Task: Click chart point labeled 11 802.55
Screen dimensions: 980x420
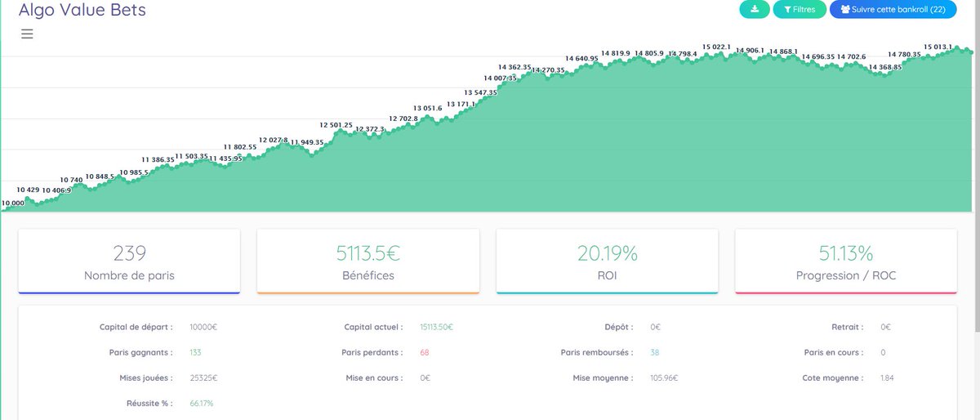Action: point(239,147)
